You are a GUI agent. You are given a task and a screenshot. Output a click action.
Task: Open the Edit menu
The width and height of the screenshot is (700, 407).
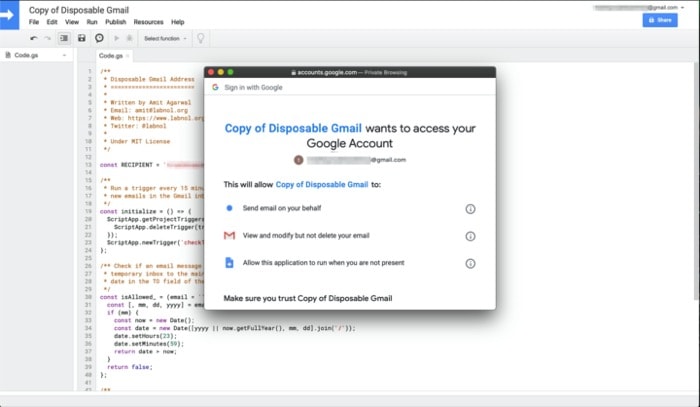coord(52,22)
